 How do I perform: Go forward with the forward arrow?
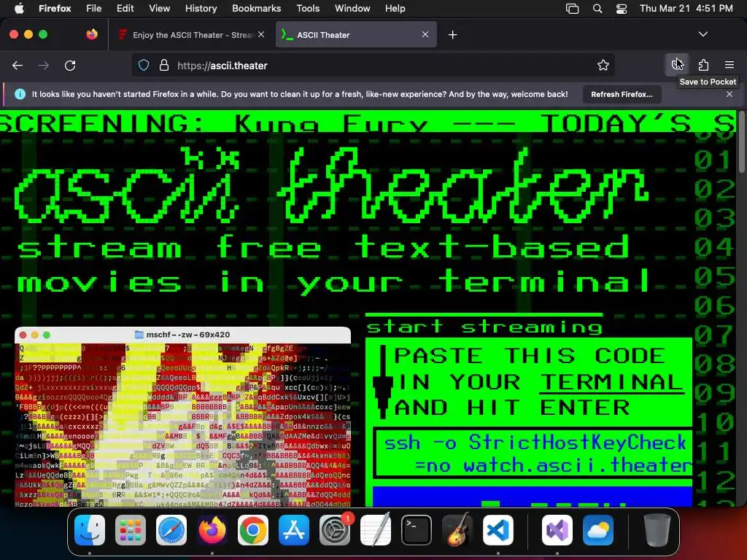point(44,65)
